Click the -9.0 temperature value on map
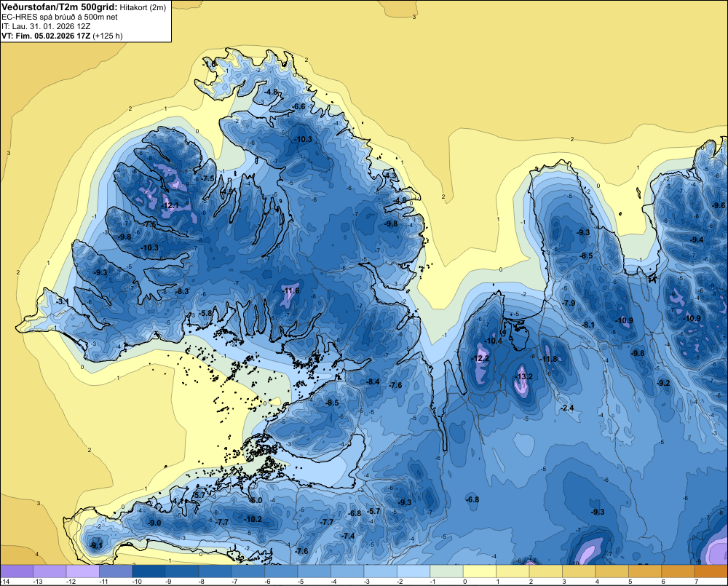Viewport: 728px width, 586px height. pyautogui.click(x=154, y=523)
